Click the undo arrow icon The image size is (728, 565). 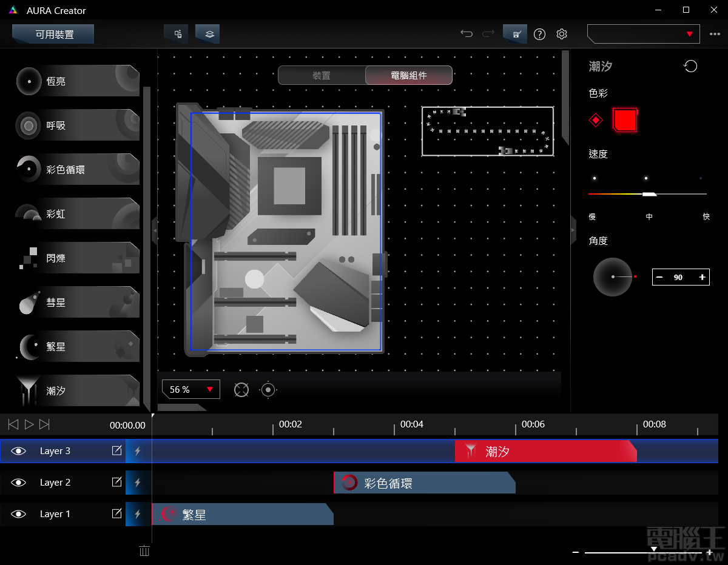pyautogui.click(x=467, y=34)
